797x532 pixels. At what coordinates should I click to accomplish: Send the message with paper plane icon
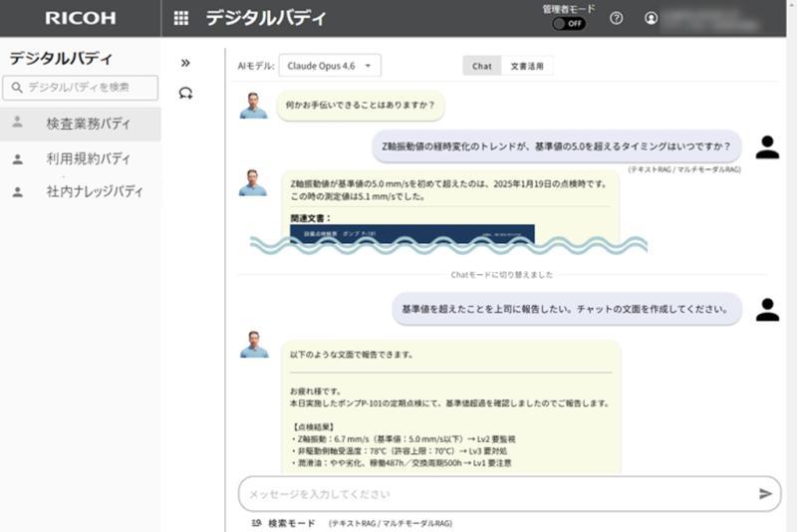click(x=765, y=493)
